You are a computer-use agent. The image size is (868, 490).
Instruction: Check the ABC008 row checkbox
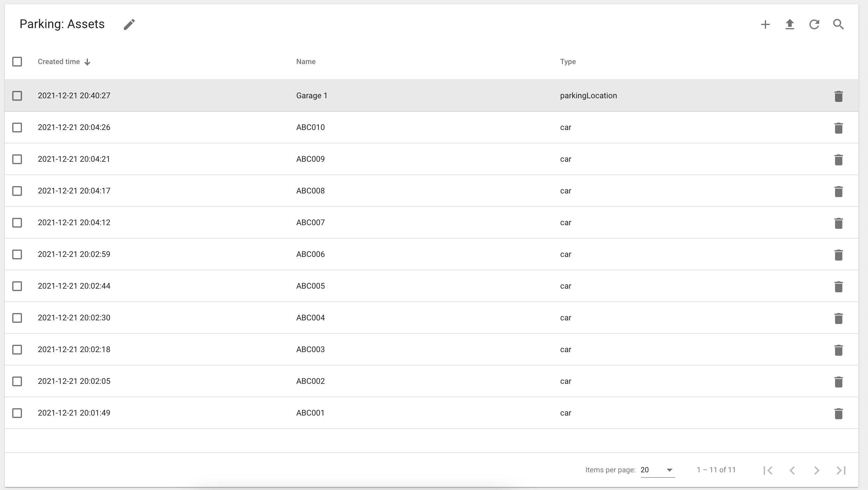(17, 191)
